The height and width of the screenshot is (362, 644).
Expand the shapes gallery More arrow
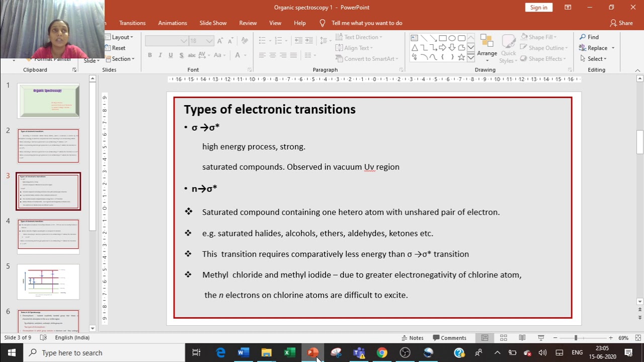coord(471,58)
